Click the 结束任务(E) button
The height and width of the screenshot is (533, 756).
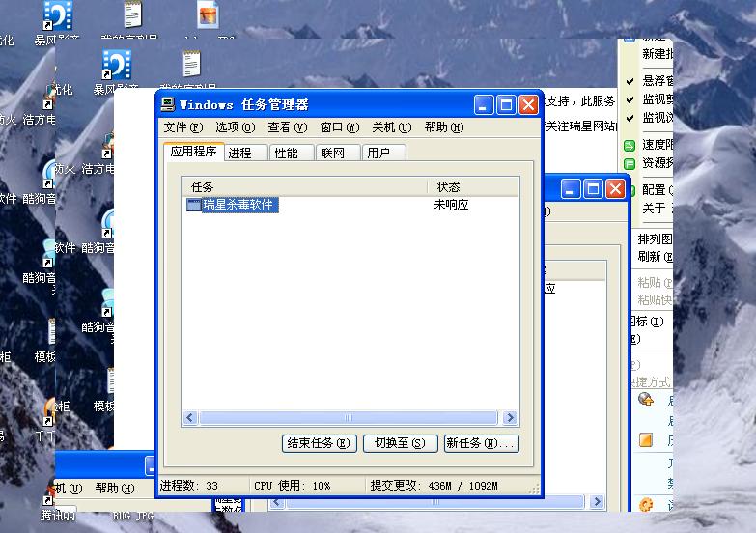[320, 443]
